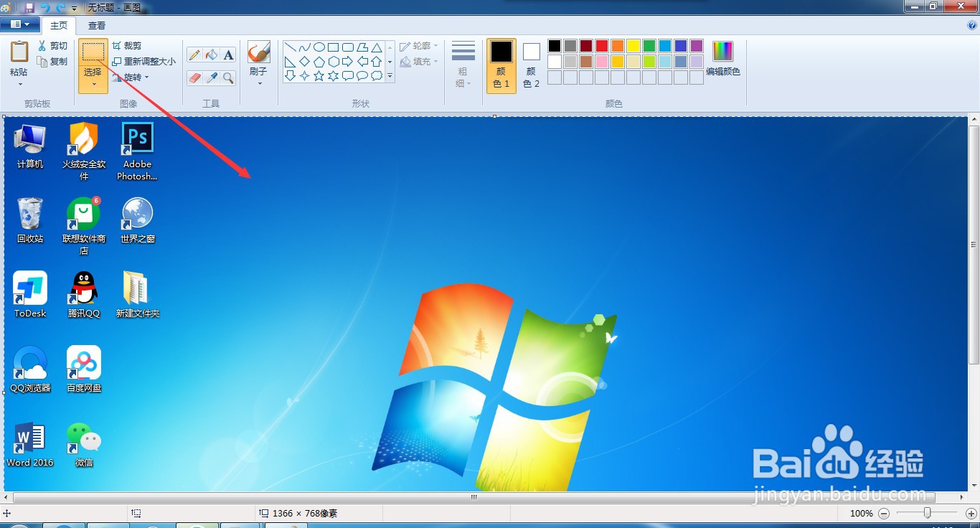
Task: Choose the Cloud callout shape
Action: pos(377,75)
